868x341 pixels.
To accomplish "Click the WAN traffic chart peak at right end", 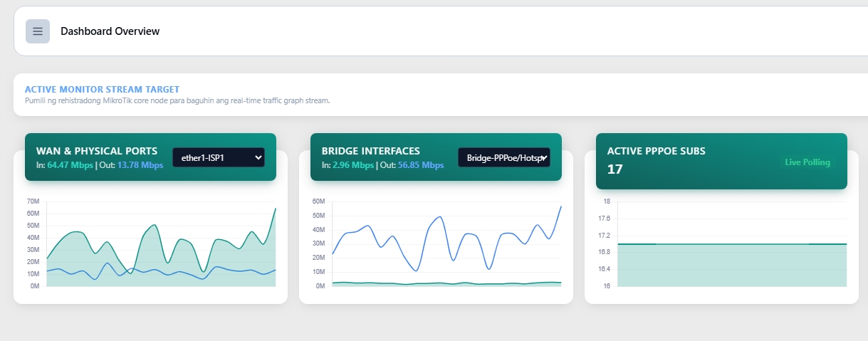I will [275, 209].
